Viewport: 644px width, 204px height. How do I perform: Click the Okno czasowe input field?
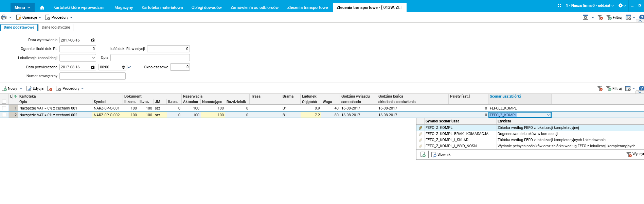(x=180, y=67)
